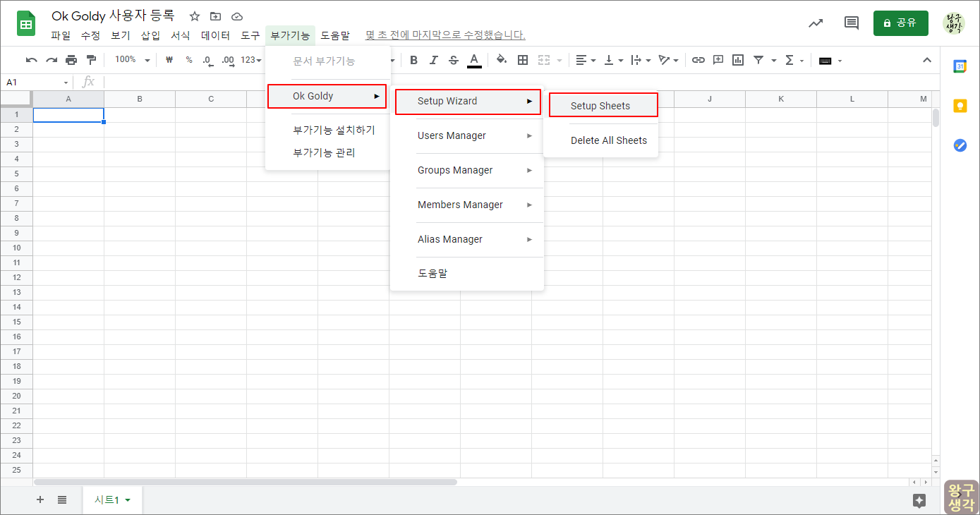Open the 수정 menu
980x515 pixels.
coord(90,35)
